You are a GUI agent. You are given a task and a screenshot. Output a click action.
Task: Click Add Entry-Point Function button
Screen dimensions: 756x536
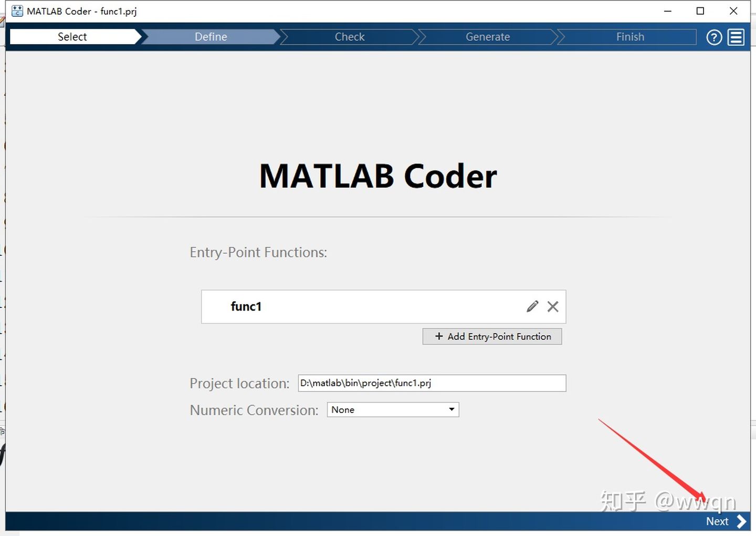click(x=492, y=336)
